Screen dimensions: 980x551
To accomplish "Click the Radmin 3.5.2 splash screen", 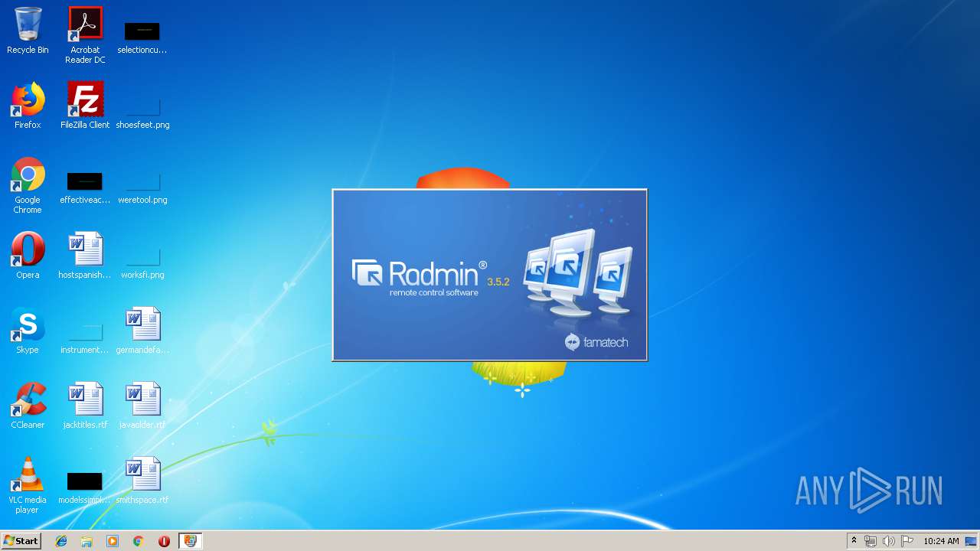I will tap(489, 275).
